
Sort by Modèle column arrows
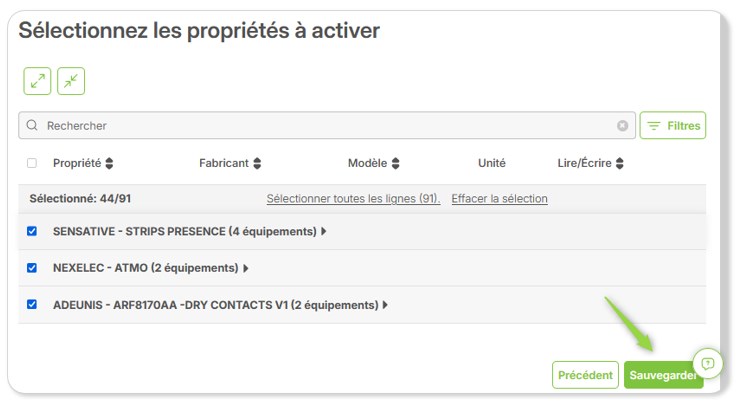click(395, 163)
